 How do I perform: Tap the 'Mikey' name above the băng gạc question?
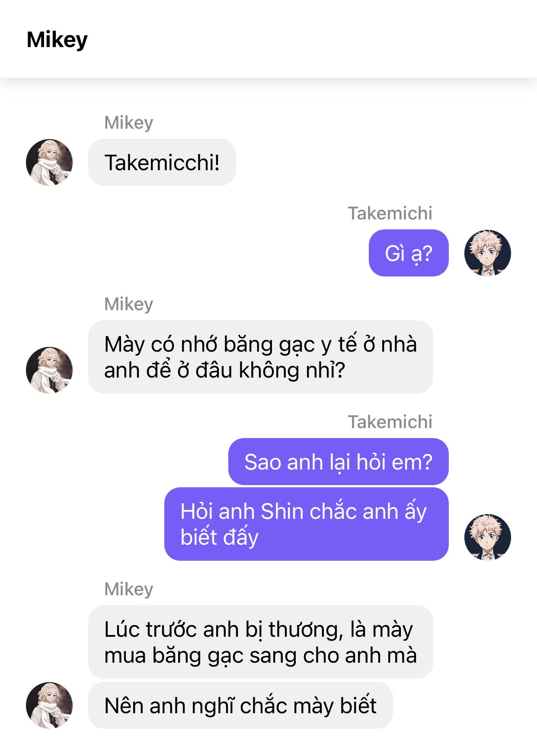click(x=129, y=304)
